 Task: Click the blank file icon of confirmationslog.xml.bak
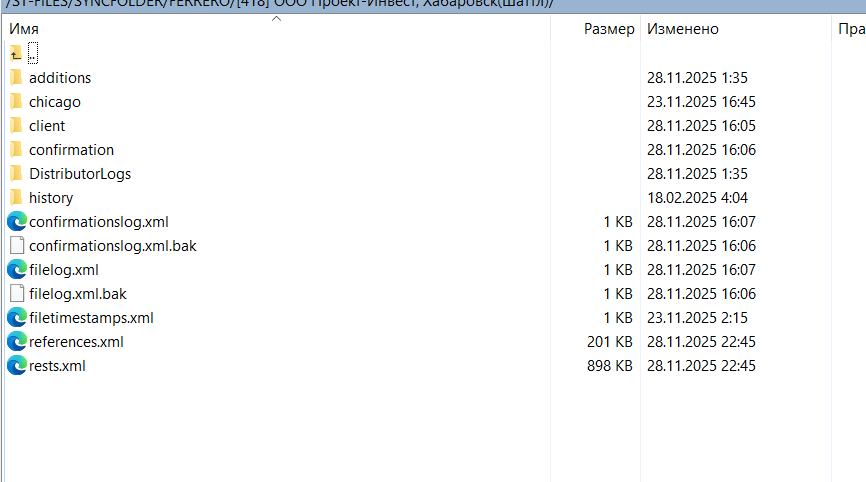(x=17, y=246)
